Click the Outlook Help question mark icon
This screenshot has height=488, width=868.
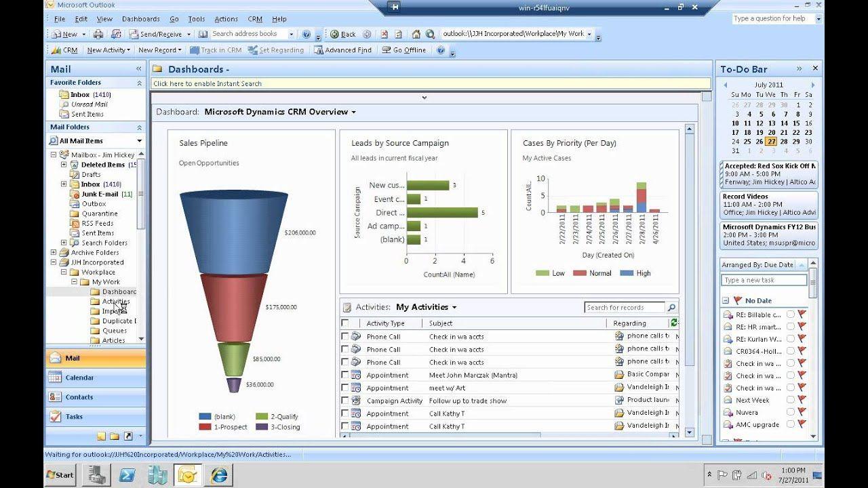[x=307, y=34]
